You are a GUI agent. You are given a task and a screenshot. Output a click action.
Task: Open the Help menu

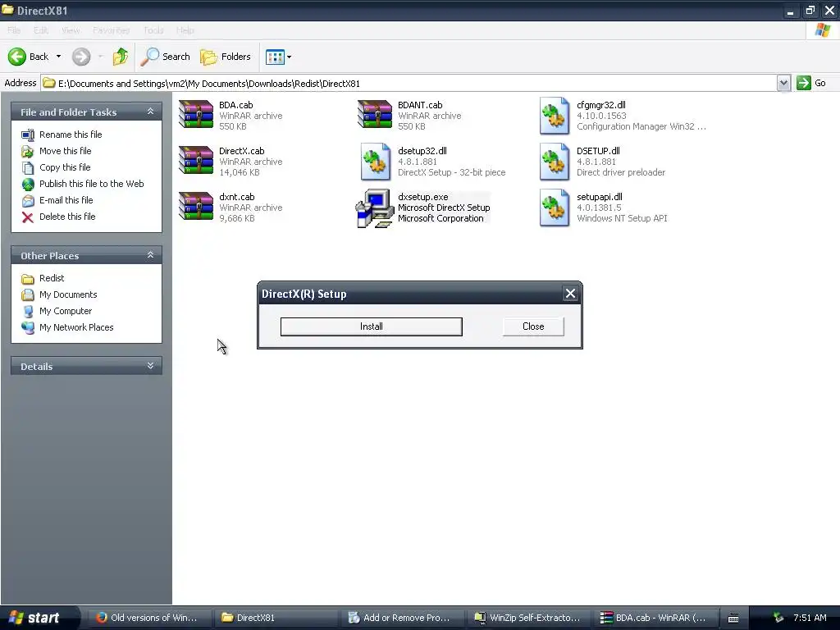coord(185,30)
